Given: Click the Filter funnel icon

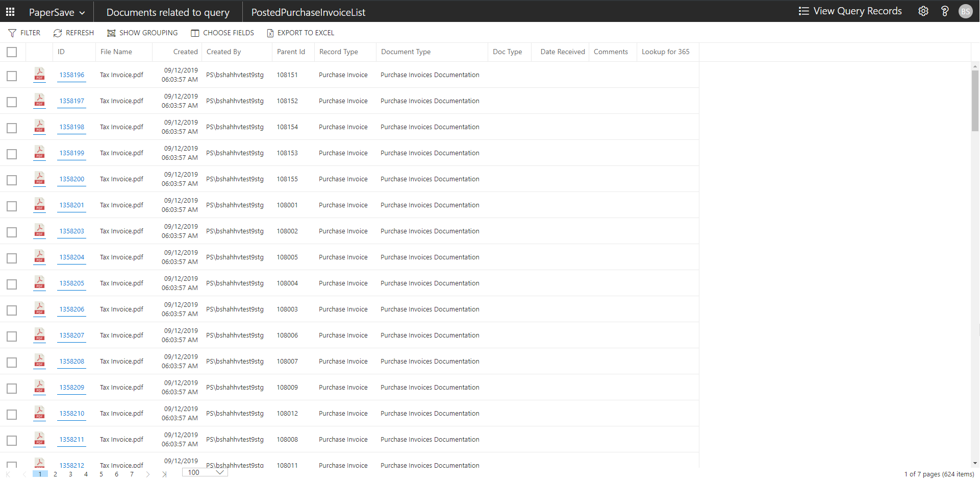Looking at the screenshot, I should [x=12, y=33].
